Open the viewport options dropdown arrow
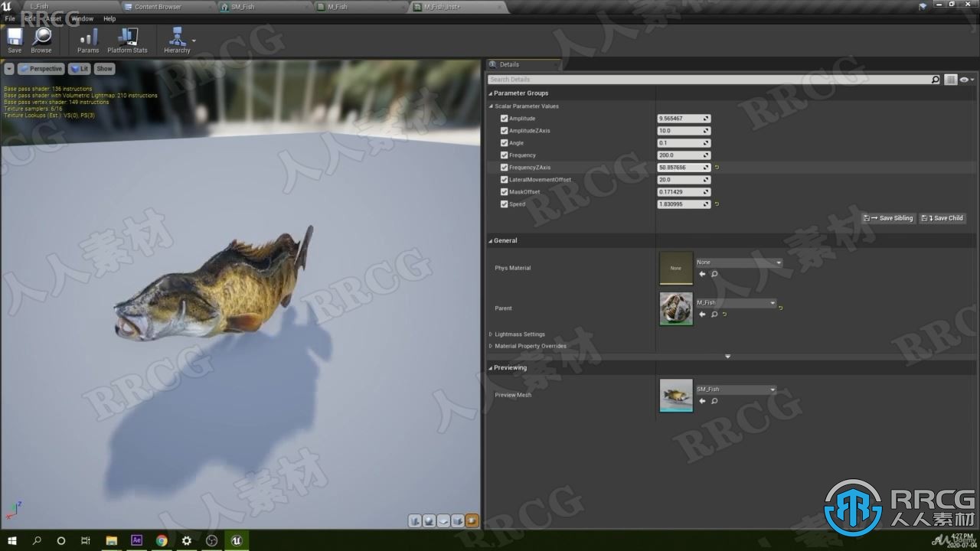 [9, 69]
